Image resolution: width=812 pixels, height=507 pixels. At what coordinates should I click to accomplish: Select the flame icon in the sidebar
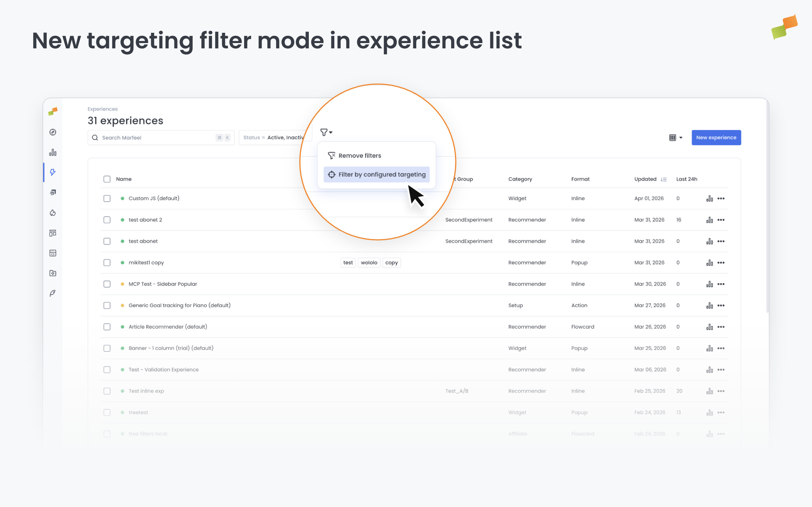(x=53, y=213)
